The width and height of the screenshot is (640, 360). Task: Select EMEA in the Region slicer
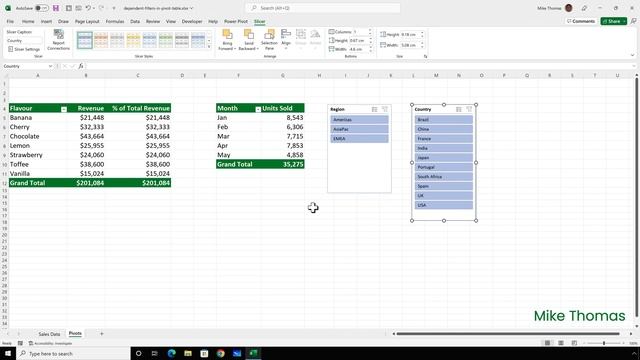(359, 139)
